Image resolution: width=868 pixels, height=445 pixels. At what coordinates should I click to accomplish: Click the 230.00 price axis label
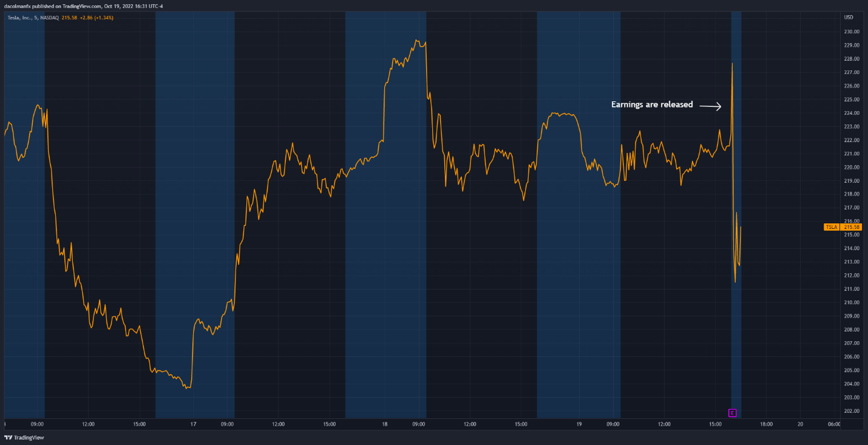[x=851, y=32]
